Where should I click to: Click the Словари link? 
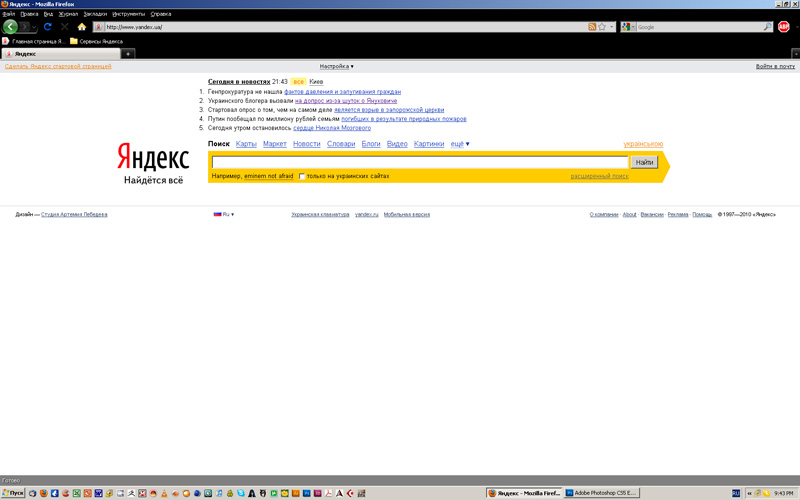point(341,144)
